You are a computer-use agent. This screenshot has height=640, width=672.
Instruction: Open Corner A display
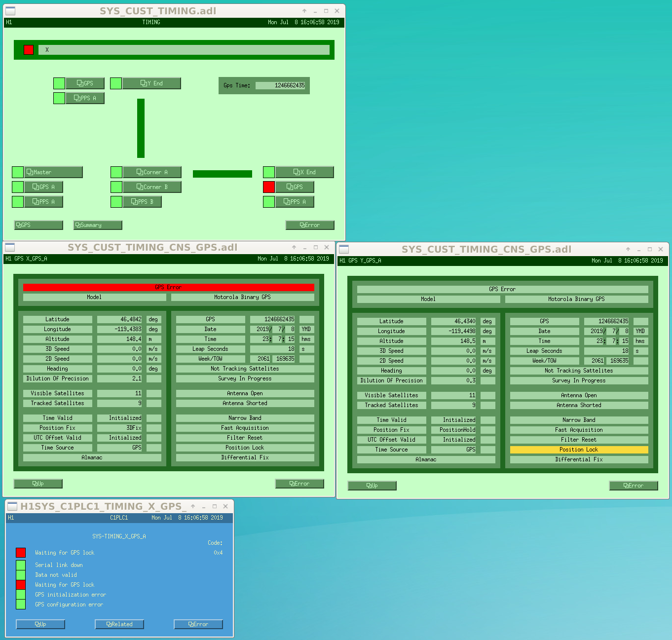coord(152,172)
